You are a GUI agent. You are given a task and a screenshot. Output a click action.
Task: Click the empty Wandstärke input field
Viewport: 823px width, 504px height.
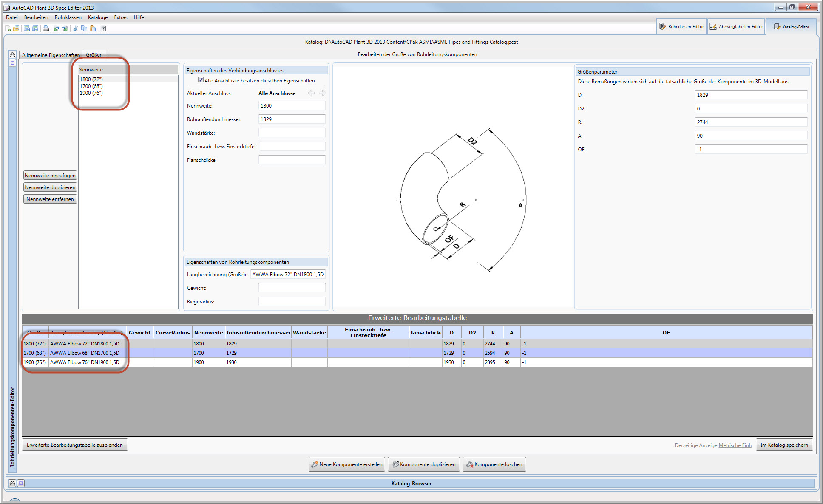pyautogui.click(x=292, y=133)
